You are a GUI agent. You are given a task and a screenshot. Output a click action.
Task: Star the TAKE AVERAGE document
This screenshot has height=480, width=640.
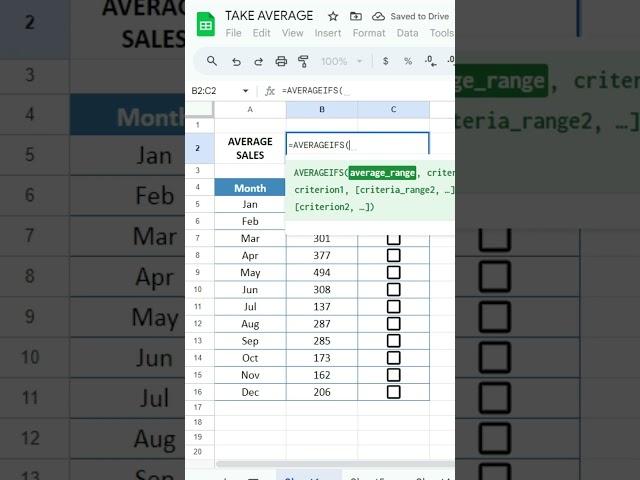333,16
